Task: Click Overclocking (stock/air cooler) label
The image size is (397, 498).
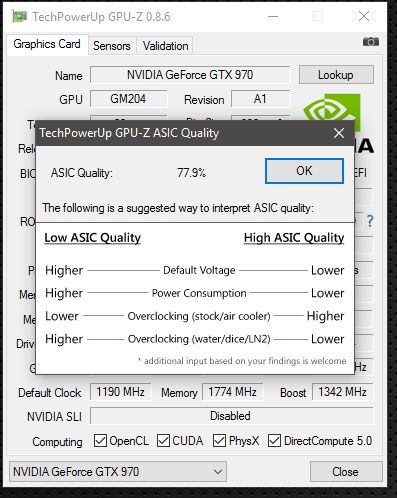Action: click(199, 316)
